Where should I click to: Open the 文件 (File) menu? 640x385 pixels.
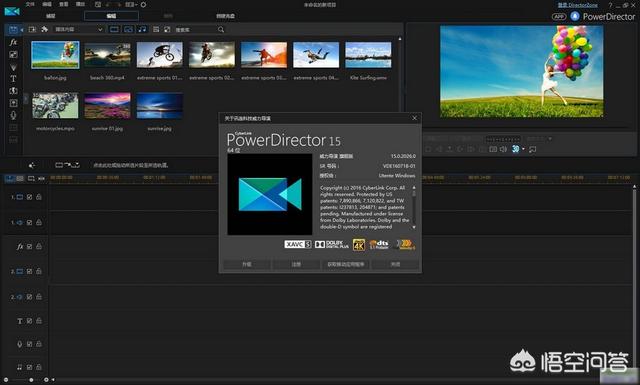(x=30, y=4)
